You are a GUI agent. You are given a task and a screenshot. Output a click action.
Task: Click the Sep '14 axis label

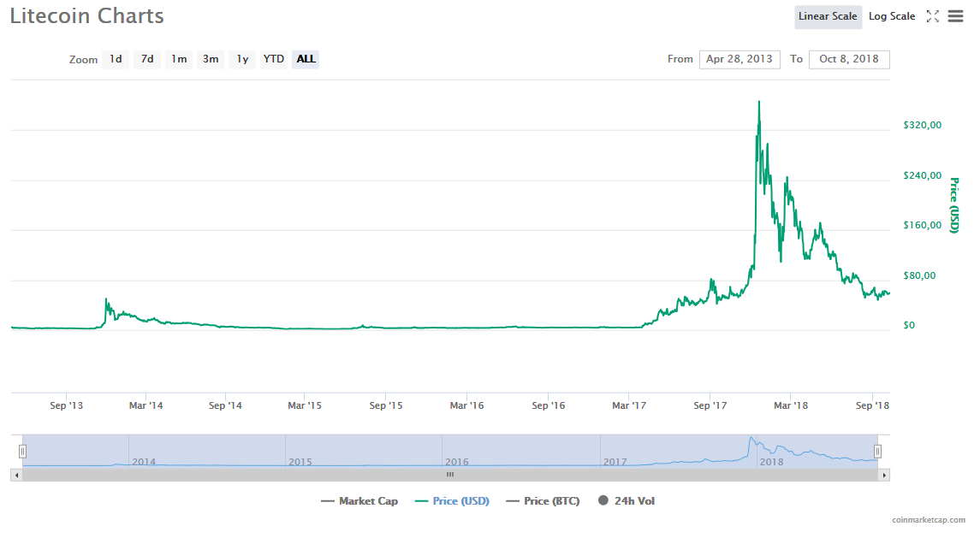coord(225,405)
